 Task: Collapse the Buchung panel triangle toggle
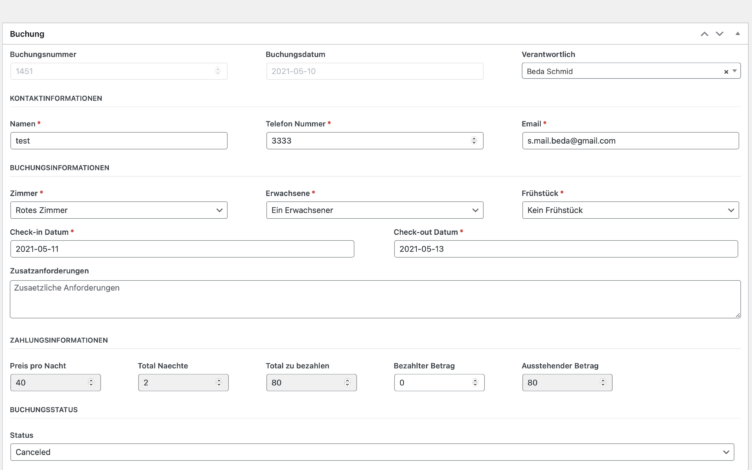point(738,34)
